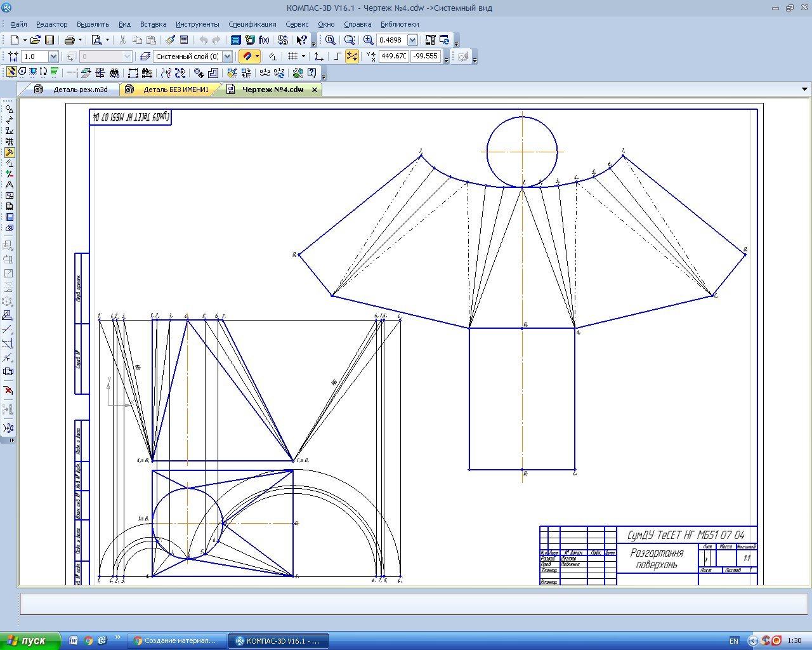The image size is (812, 650).
Task: Click the Print icon in toolbar
Action: [70, 40]
